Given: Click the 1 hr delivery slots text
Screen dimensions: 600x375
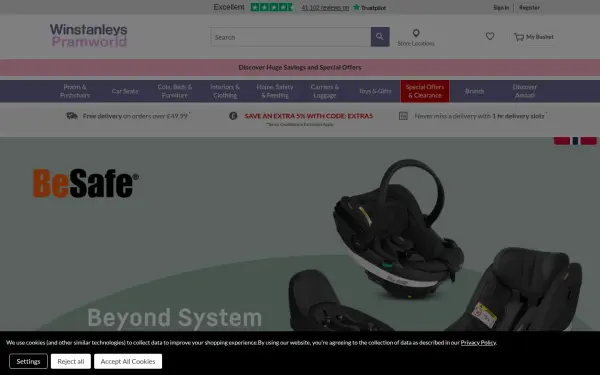Looking at the screenshot, I should pyautogui.click(x=518, y=116).
